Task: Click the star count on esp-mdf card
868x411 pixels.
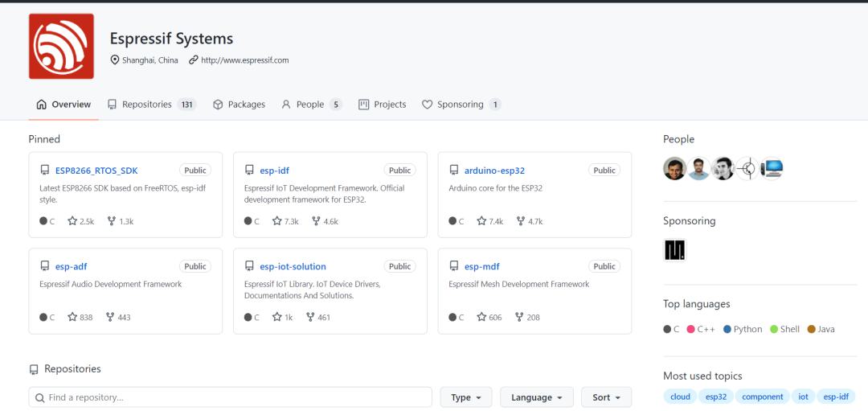Action: 495,318
